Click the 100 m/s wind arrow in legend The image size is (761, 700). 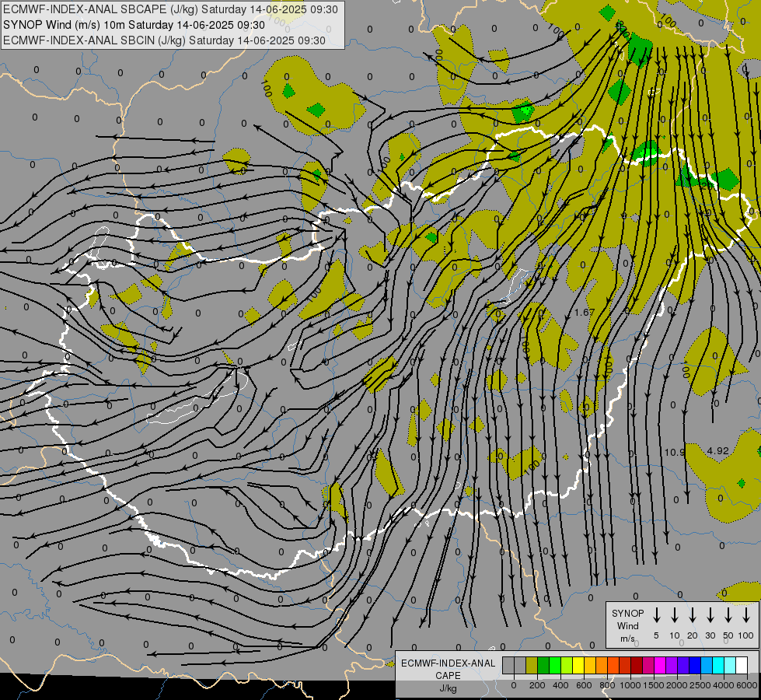746,615
